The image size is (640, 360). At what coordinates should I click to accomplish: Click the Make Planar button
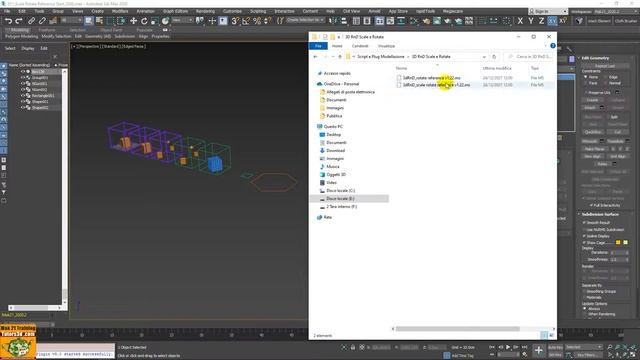pos(595,149)
